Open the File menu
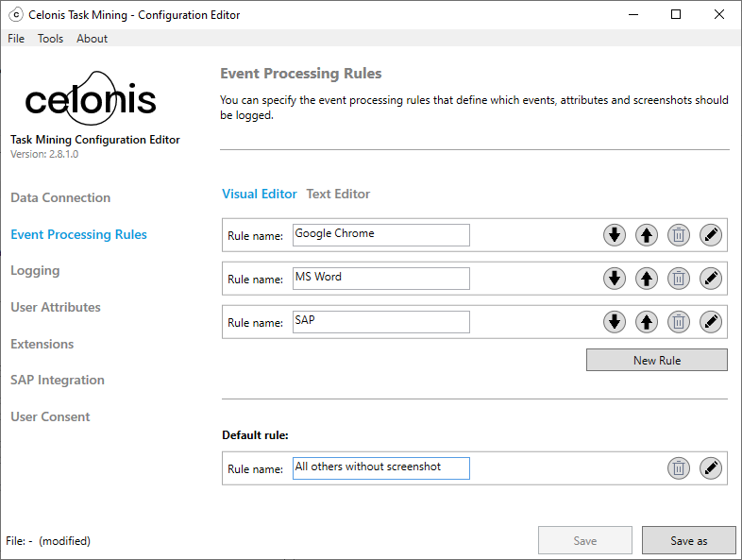The height and width of the screenshot is (560, 742). [x=16, y=39]
